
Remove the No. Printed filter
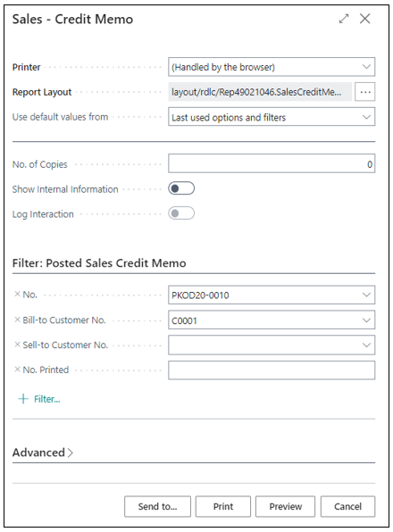pyautogui.click(x=17, y=370)
